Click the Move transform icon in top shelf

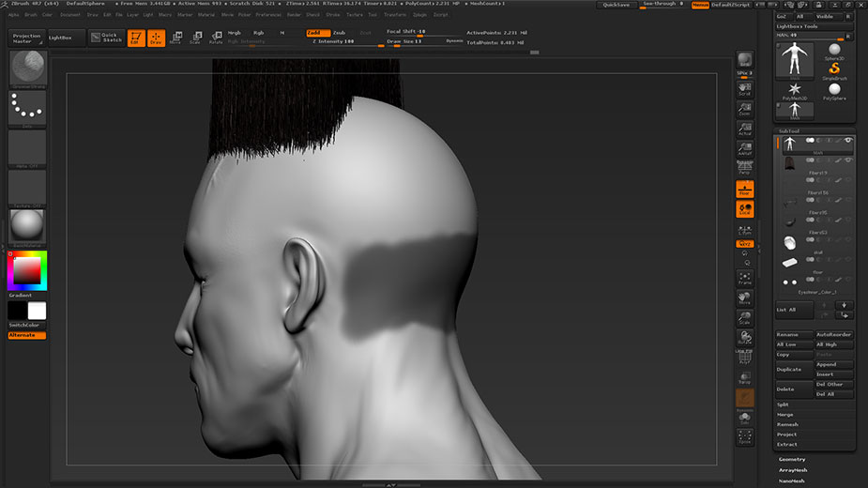[x=175, y=38]
